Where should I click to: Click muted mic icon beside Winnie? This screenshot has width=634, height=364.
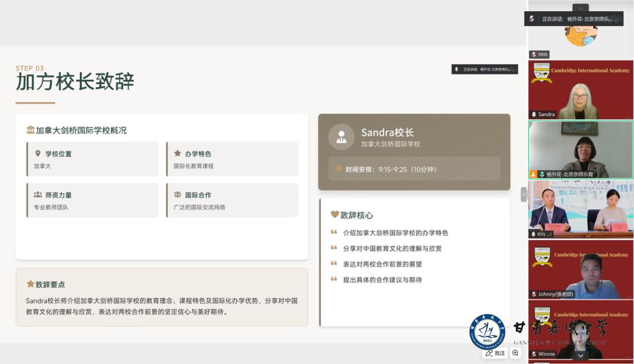pos(534,354)
